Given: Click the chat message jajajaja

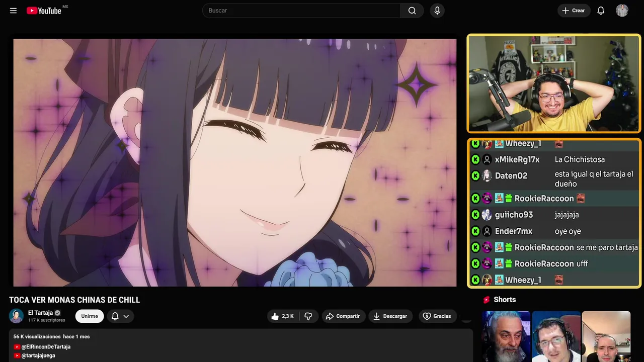Looking at the screenshot, I should tap(567, 215).
